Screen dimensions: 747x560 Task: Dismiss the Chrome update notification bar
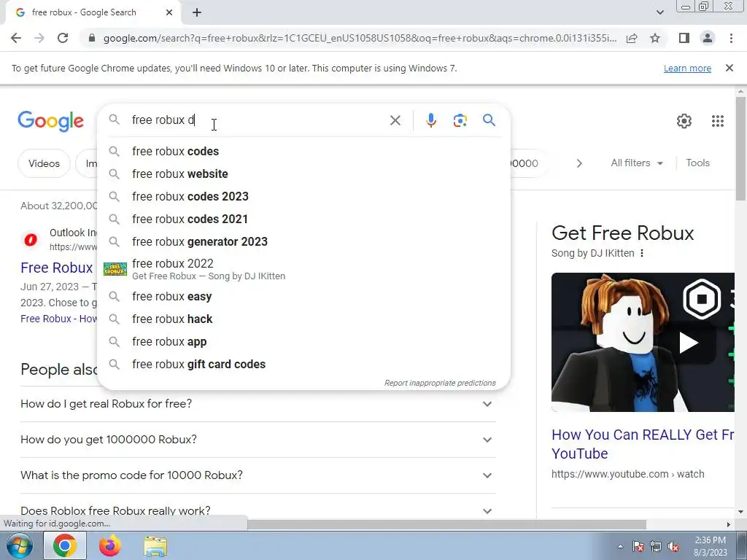coord(729,68)
